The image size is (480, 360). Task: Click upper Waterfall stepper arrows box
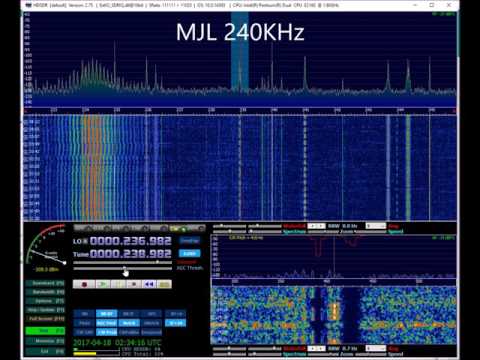(x=316, y=226)
